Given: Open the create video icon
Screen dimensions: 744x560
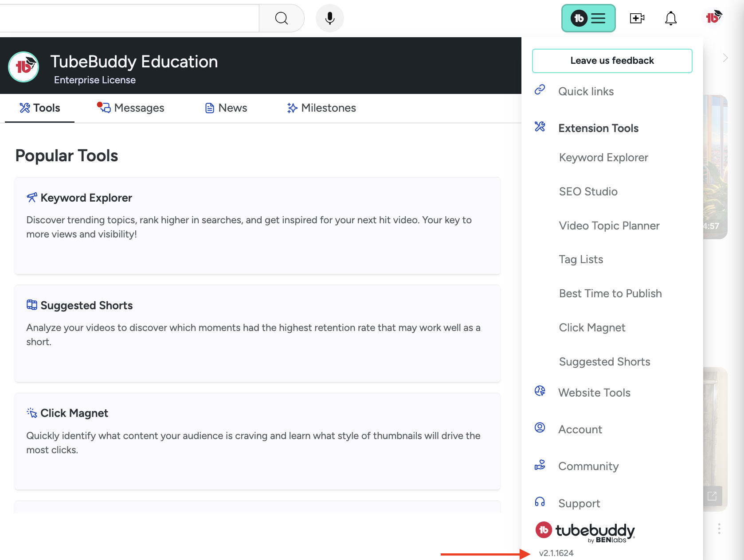Looking at the screenshot, I should (x=637, y=18).
